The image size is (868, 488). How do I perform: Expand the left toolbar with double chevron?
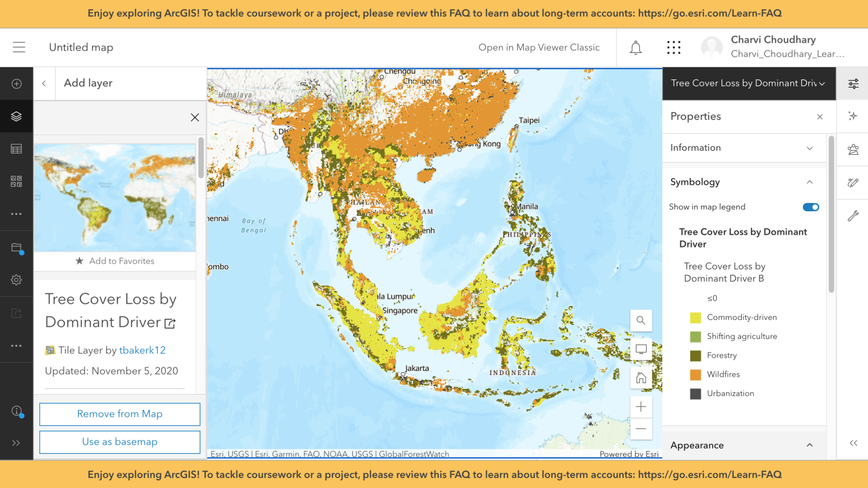point(16,443)
